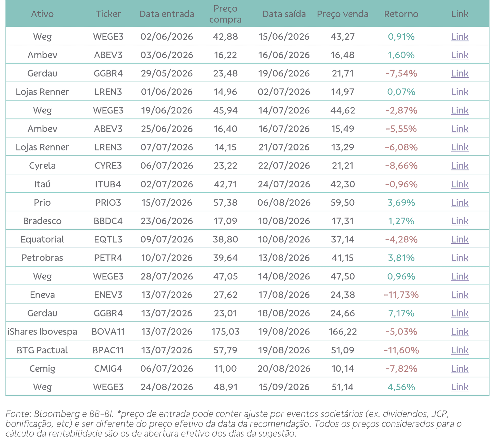Select the Retorno column header
Viewport: 490px width, 448px height.
(401, 14)
